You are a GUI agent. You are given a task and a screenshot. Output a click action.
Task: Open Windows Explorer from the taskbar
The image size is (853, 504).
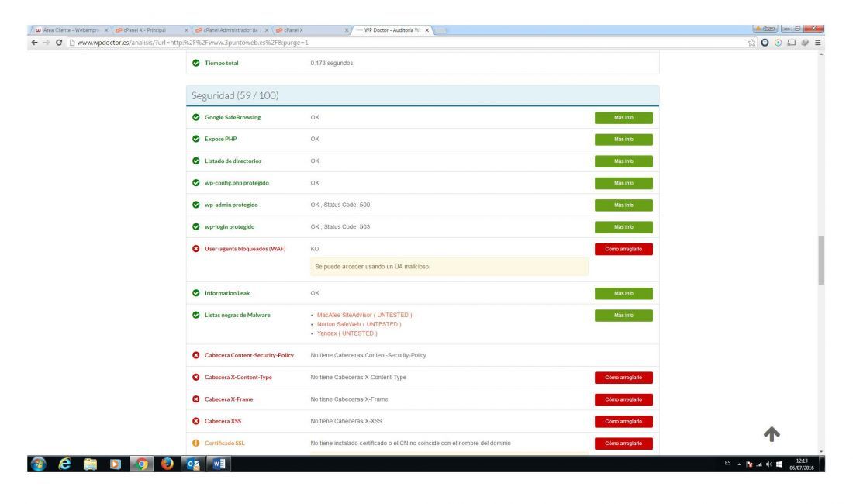click(90, 464)
